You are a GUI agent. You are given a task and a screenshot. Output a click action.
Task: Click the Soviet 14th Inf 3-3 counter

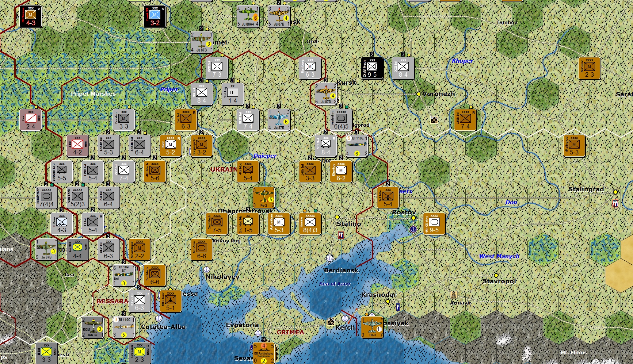coord(310,172)
